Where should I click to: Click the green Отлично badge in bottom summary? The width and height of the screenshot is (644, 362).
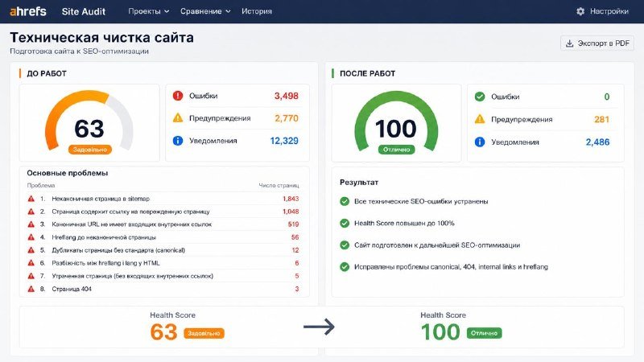point(484,333)
